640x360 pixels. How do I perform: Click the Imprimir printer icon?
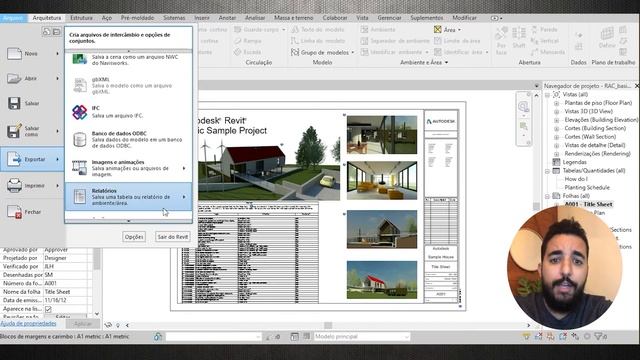pyautogui.click(x=14, y=185)
